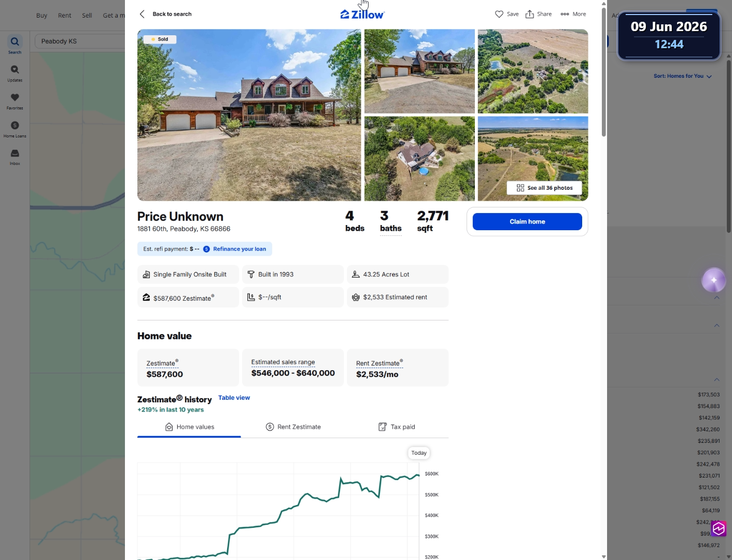Click the listing scrollbar's down arrow
The width and height of the screenshot is (732, 560).
pos(603,556)
